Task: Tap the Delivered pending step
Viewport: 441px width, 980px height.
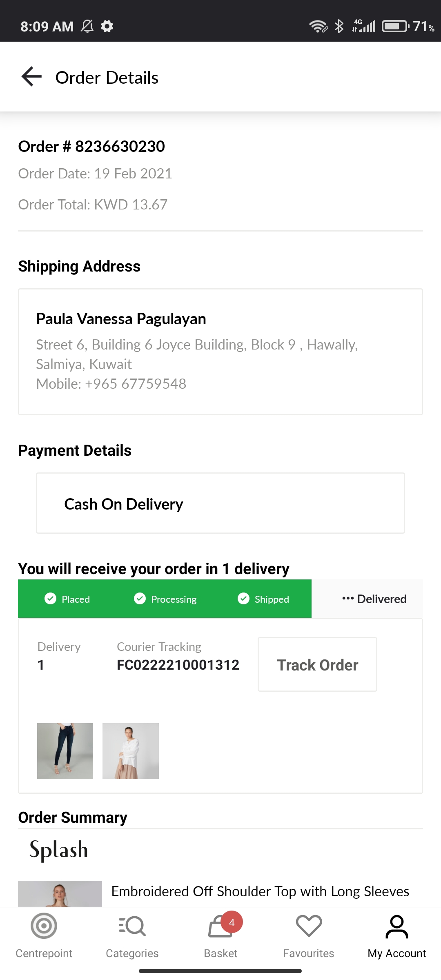Action: (374, 599)
